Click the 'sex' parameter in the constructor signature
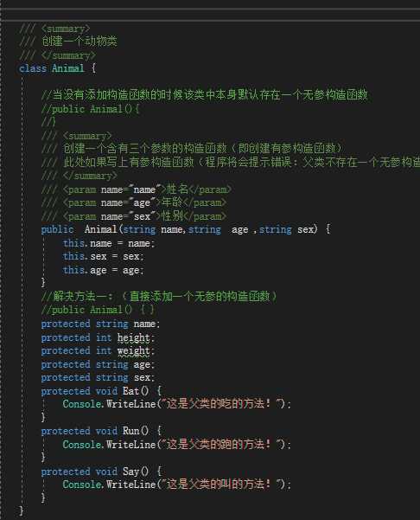This screenshot has height=520, width=420. (307, 229)
